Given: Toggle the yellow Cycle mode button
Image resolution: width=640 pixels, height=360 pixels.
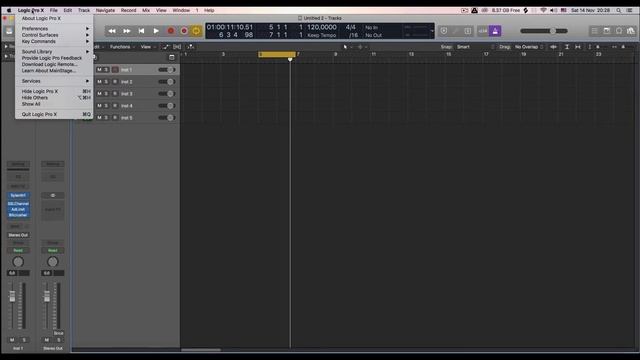Looking at the screenshot, I should pyautogui.click(x=196, y=31).
